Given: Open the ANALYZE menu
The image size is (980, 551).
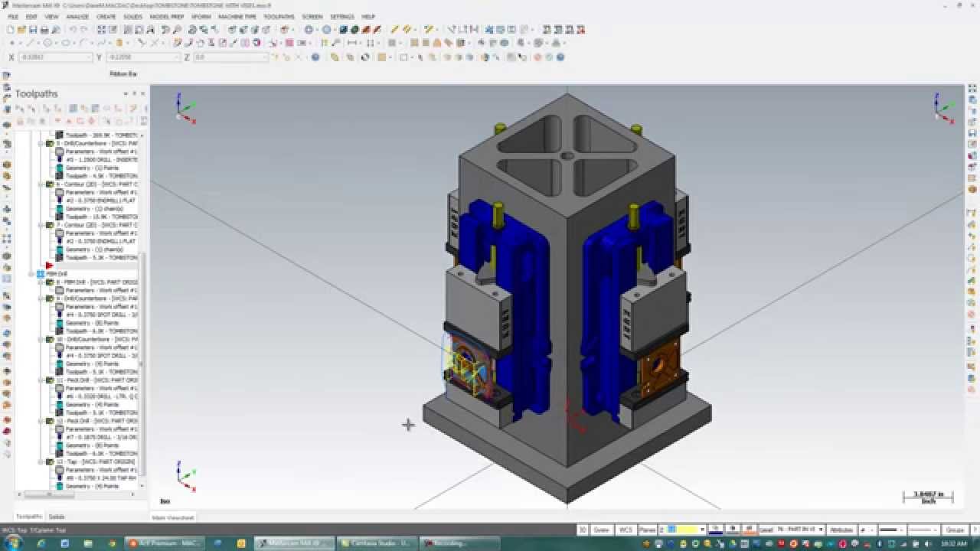Looking at the screenshot, I should click(x=77, y=16).
